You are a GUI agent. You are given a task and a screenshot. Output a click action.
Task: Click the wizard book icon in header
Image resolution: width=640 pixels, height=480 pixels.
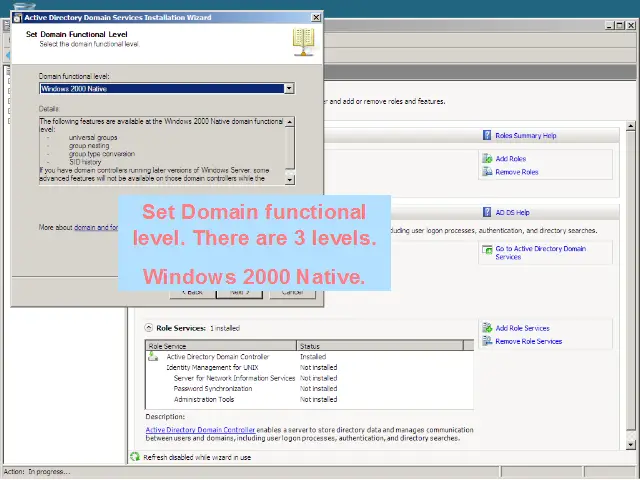pyautogui.click(x=303, y=42)
